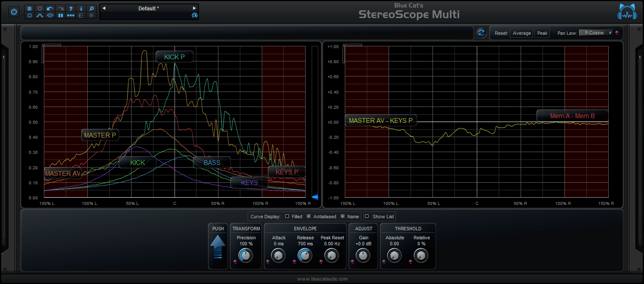Open plugin settings via the gear icon
Image resolution: width=644 pixels, height=284 pixels.
[40, 9]
